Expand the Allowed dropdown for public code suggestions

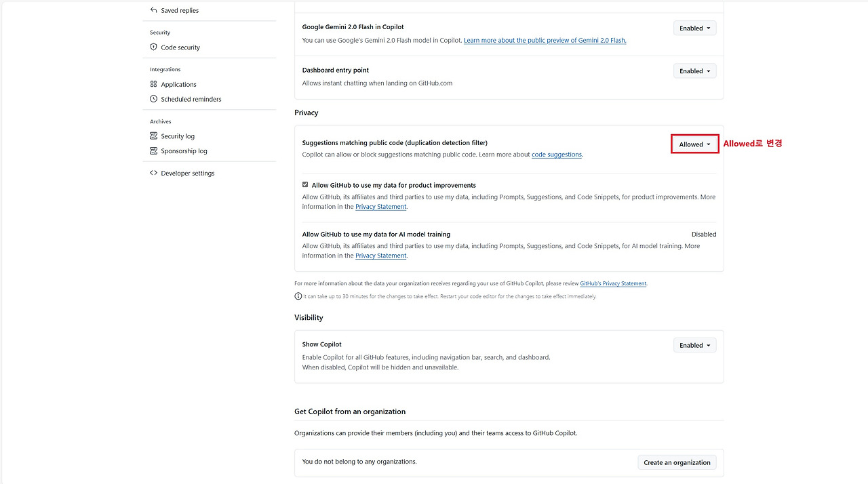[x=694, y=144]
